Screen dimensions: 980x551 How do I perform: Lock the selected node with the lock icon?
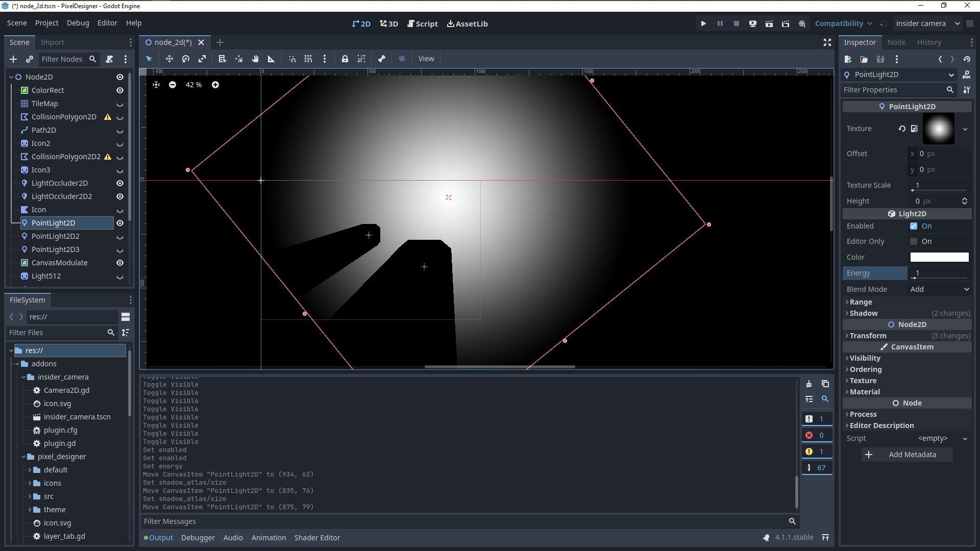345,59
